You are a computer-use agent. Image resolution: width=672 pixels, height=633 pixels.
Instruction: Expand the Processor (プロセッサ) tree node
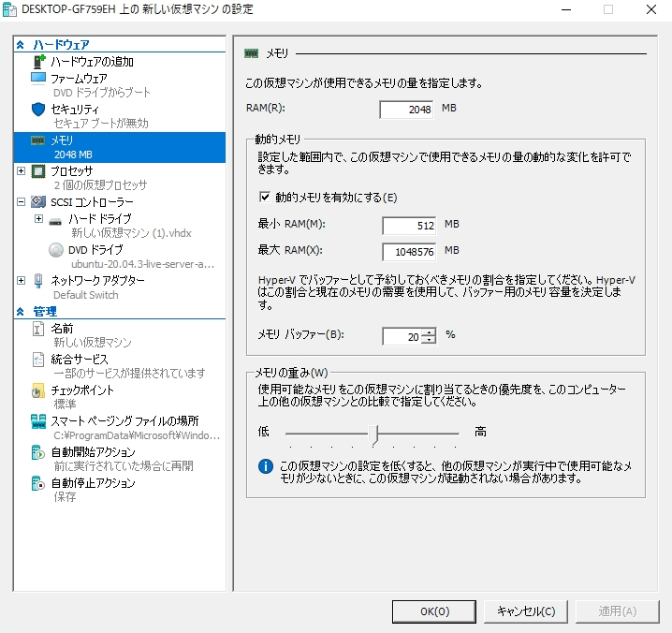[x=21, y=171]
